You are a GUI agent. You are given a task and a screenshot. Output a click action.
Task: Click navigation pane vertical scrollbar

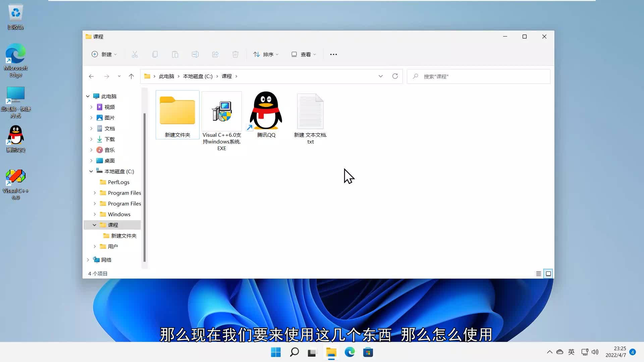[145, 188]
